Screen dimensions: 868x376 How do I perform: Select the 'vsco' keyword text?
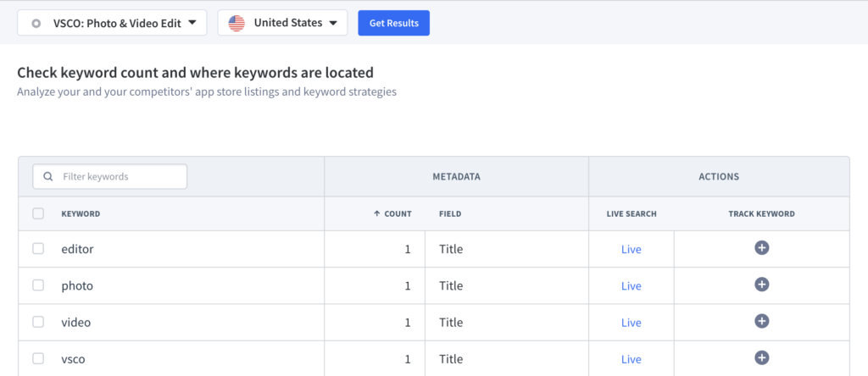73,359
